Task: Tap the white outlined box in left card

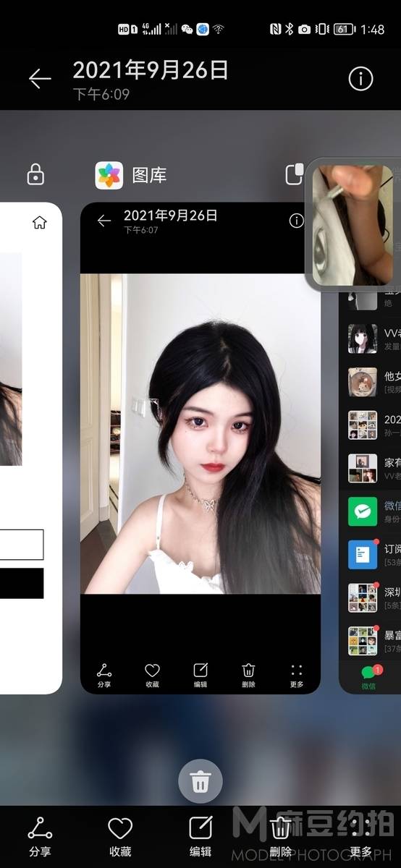Action: (x=22, y=545)
